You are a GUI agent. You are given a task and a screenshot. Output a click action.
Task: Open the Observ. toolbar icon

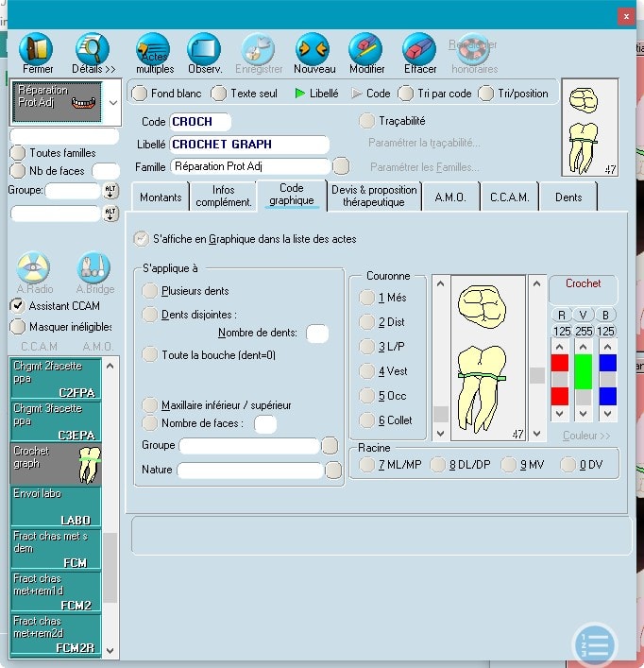pos(204,49)
